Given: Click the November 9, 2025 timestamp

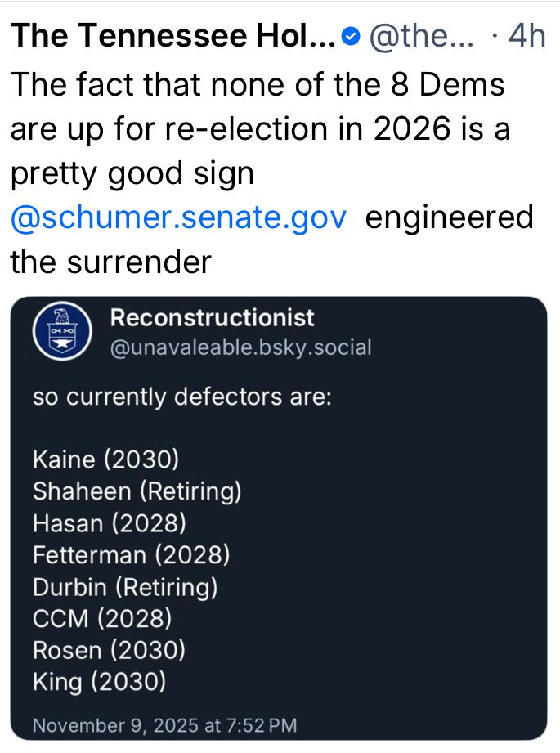Looking at the screenshot, I should click(x=164, y=724).
